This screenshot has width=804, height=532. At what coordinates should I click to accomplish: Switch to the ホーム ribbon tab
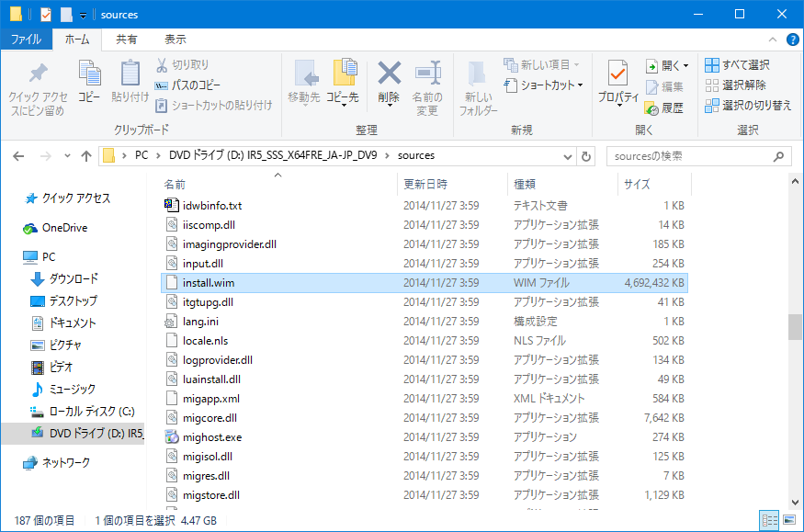[x=77, y=40]
